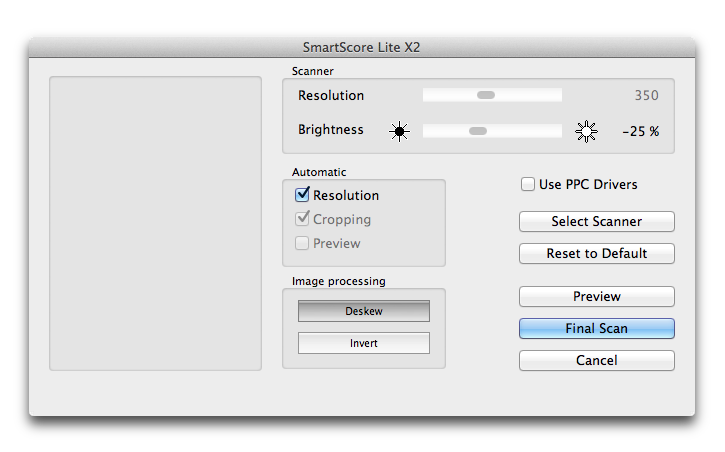
Task: Cancel the scanner dialog
Action: click(596, 360)
